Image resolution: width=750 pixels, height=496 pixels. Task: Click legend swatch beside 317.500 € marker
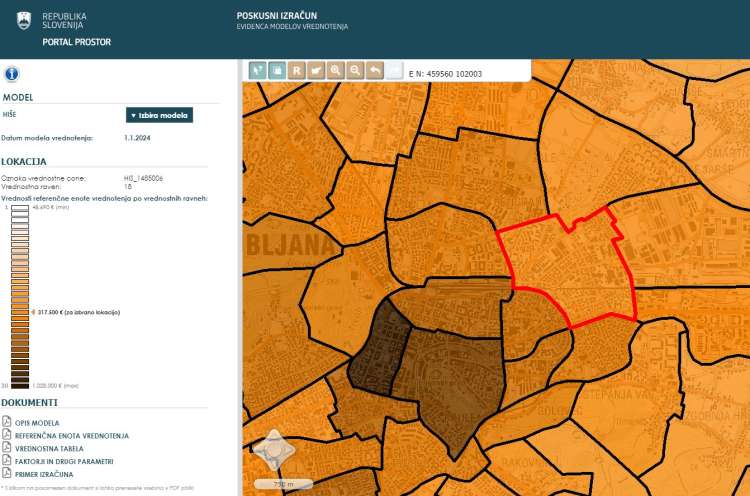point(20,312)
